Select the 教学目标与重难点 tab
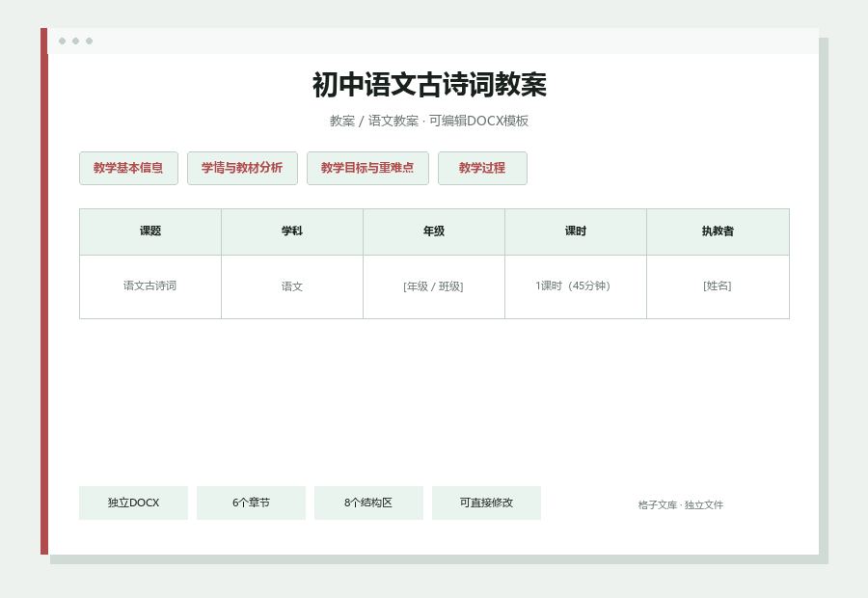868x598 pixels. [x=367, y=169]
